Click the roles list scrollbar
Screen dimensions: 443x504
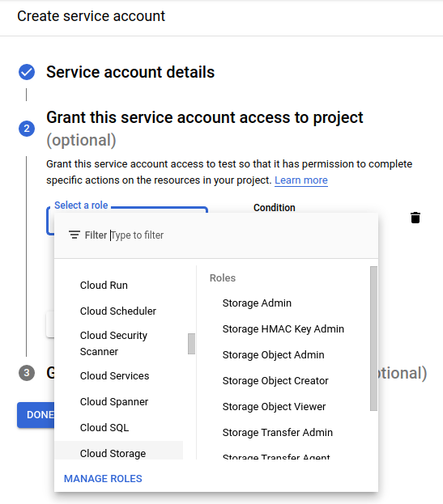coord(373,338)
